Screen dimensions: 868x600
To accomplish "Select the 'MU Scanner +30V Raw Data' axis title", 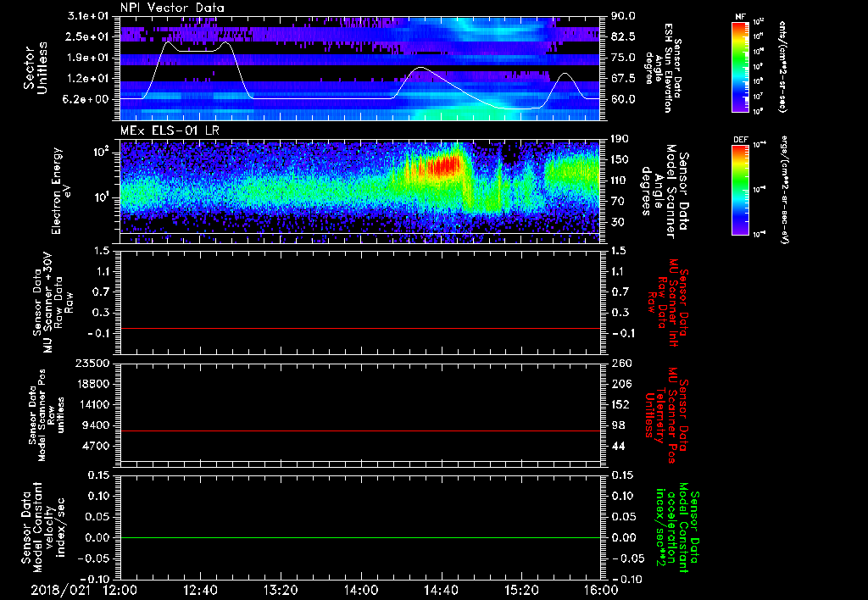I will point(53,303).
